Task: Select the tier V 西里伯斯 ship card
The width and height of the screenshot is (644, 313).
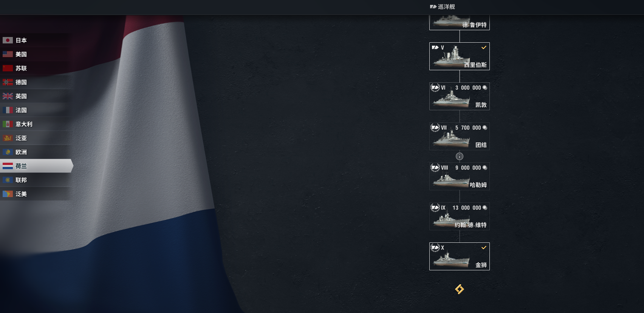Action: click(x=460, y=56)
